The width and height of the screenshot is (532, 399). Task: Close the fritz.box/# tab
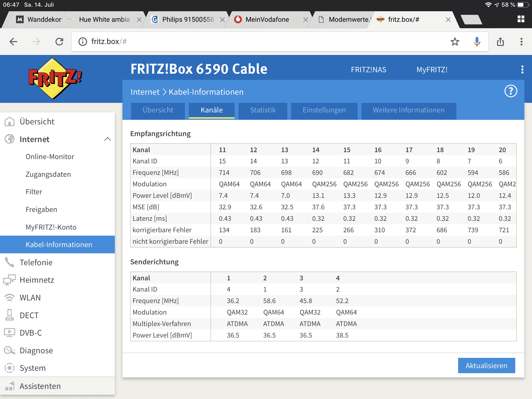pos(448,19)
